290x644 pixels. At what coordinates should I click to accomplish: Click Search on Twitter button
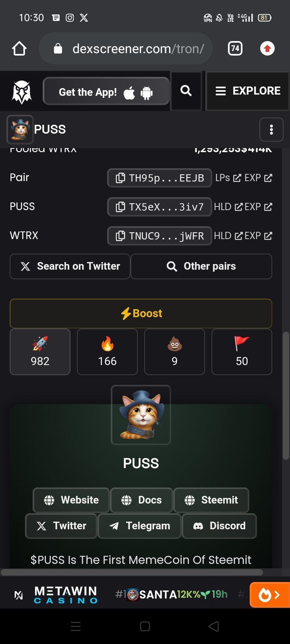(x=70, y=266)
